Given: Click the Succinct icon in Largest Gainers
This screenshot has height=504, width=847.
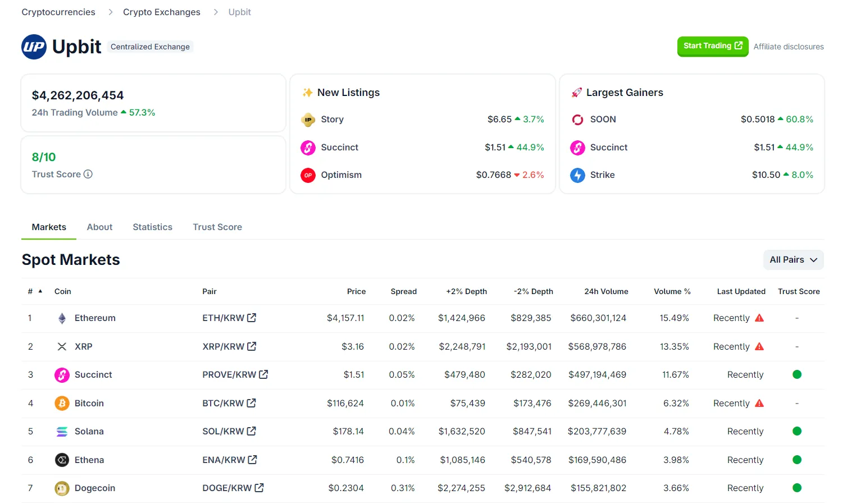Looking at the screenshot, I should 577,148.
